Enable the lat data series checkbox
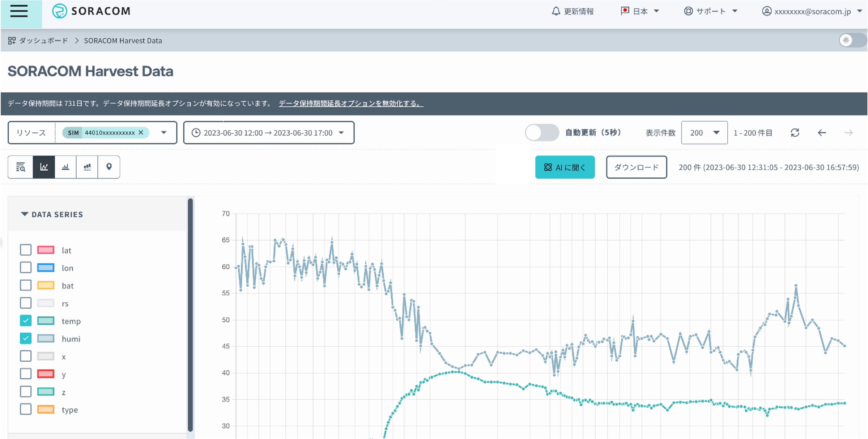Screen dimensions: 868x439 click(x=26, y=250)
